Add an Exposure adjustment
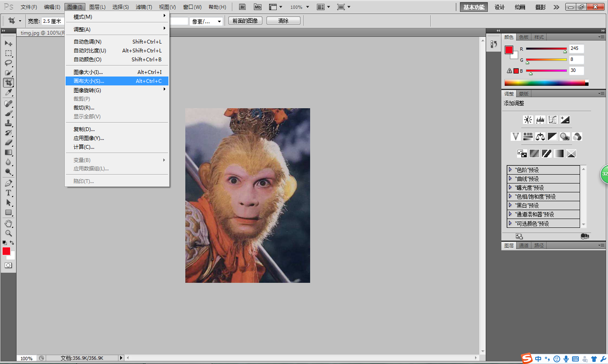 (565, 120)
